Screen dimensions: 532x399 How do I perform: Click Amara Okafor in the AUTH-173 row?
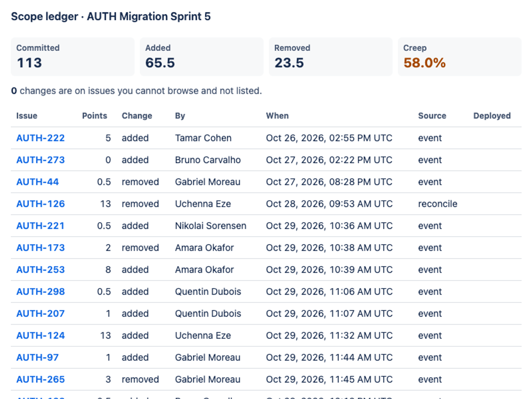(204, 248)
